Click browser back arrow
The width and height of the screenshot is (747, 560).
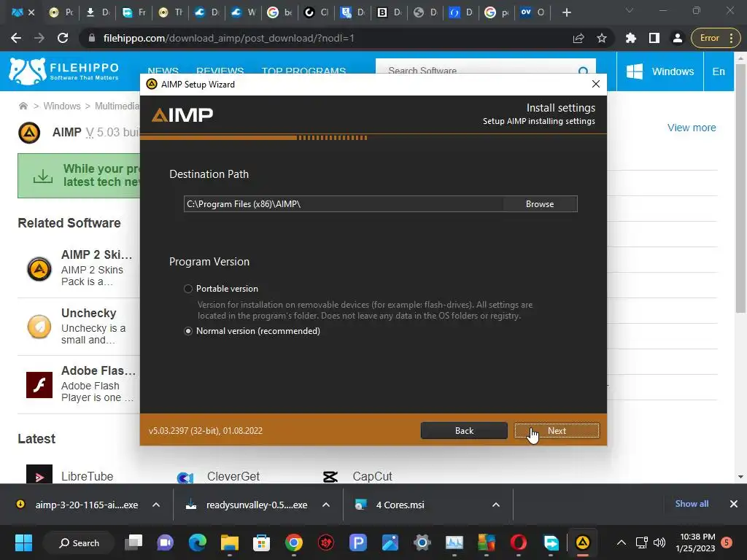pyautogui.click(x=16, y=38)
